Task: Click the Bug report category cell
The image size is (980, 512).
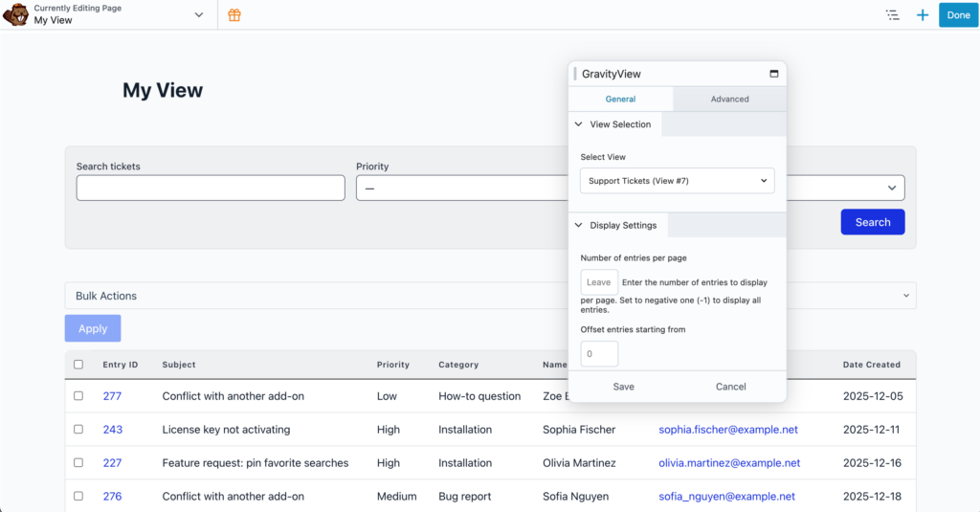Action: click(x=464, y=496)
